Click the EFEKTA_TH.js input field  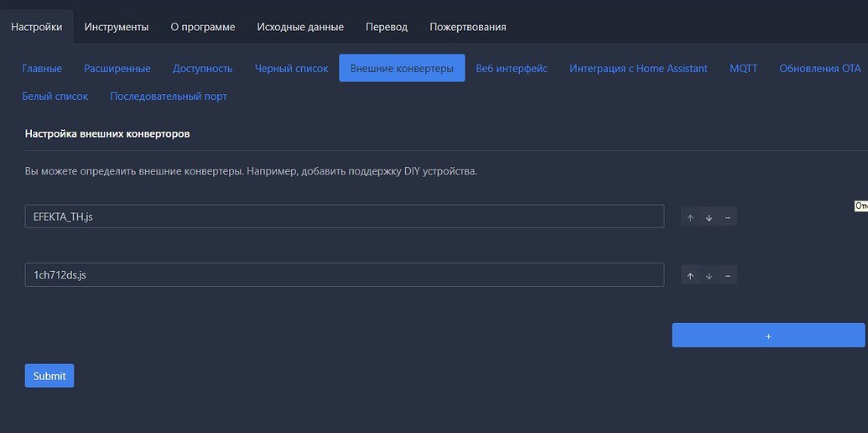click(x=345, y=216)
